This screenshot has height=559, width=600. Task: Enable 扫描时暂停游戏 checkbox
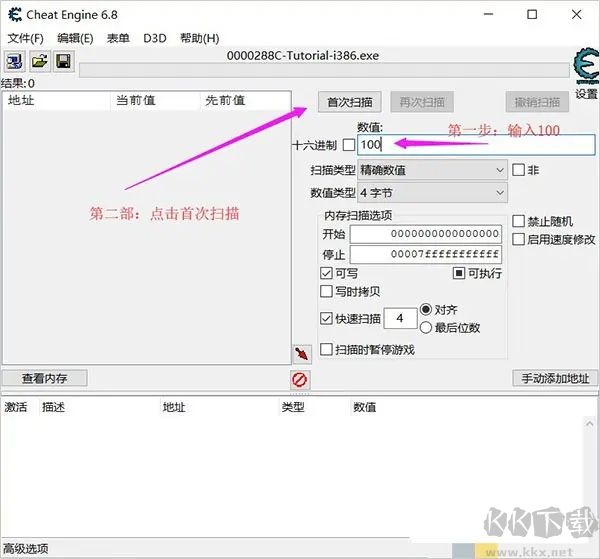(327, 350)
